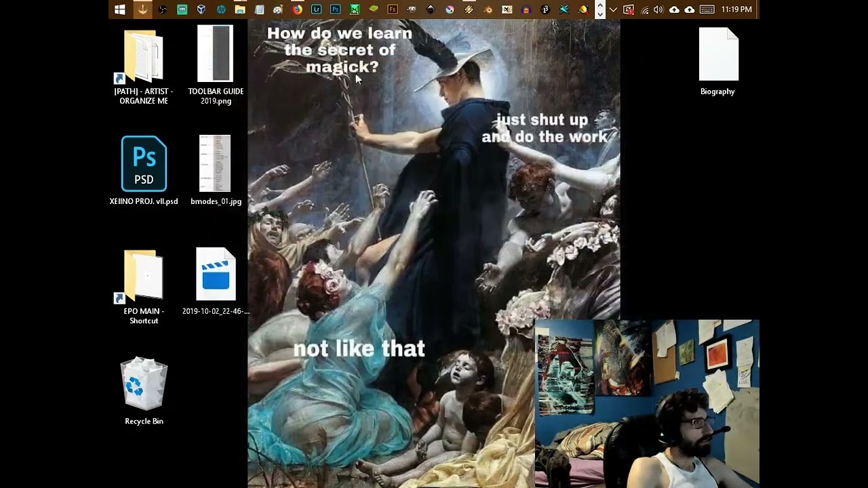Open the HP app in taskbar

click(x=221, y=9)
